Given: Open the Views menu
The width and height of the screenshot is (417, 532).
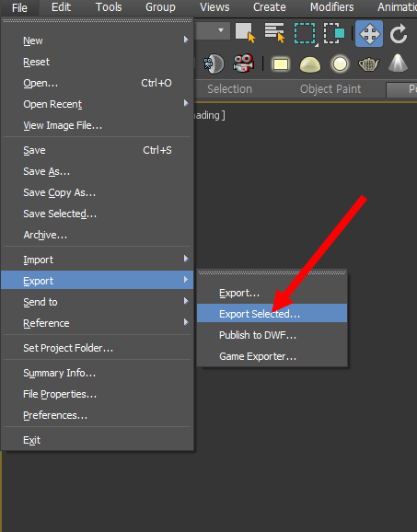Looking at the screenshot, I should tap(214, 7).
